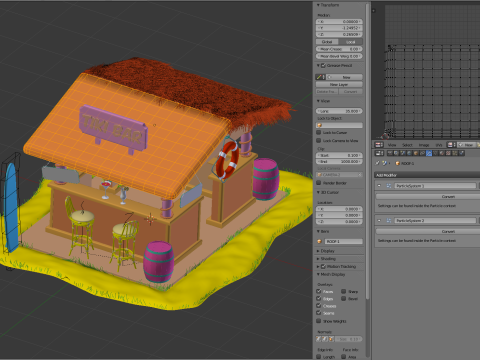This screenshot has height=360, width=480.
Task: Click Grease Pencil New button
Action: point(344,77)
